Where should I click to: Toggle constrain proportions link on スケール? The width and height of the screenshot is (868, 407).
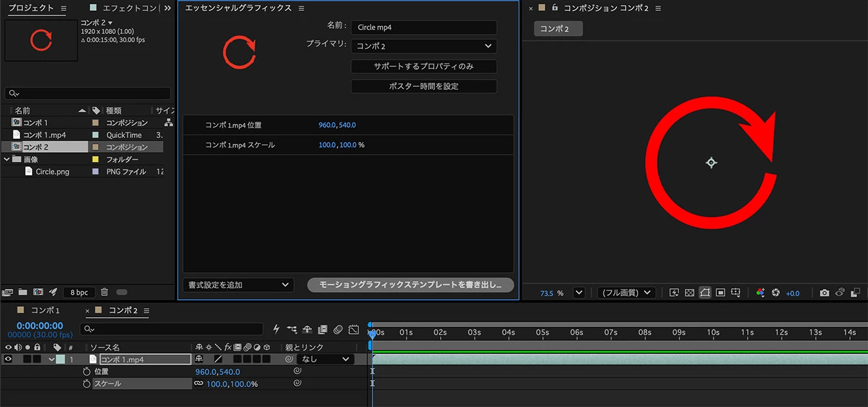point(199,384)
